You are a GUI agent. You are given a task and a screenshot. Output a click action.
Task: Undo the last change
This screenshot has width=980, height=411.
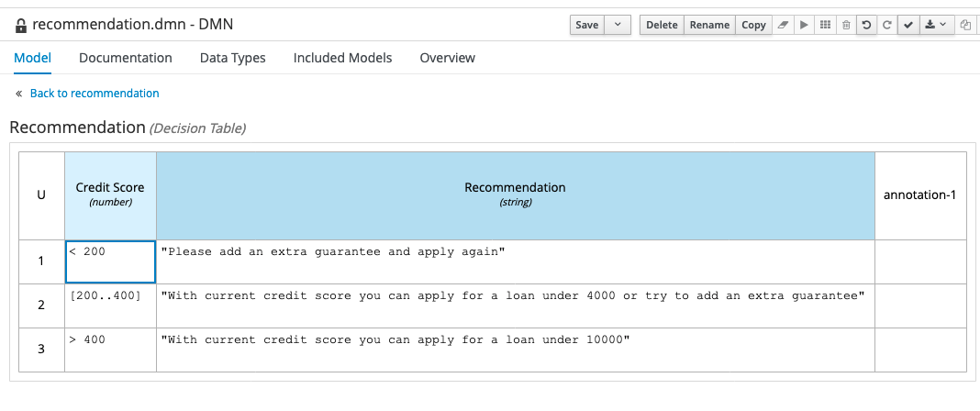[866, 25]
